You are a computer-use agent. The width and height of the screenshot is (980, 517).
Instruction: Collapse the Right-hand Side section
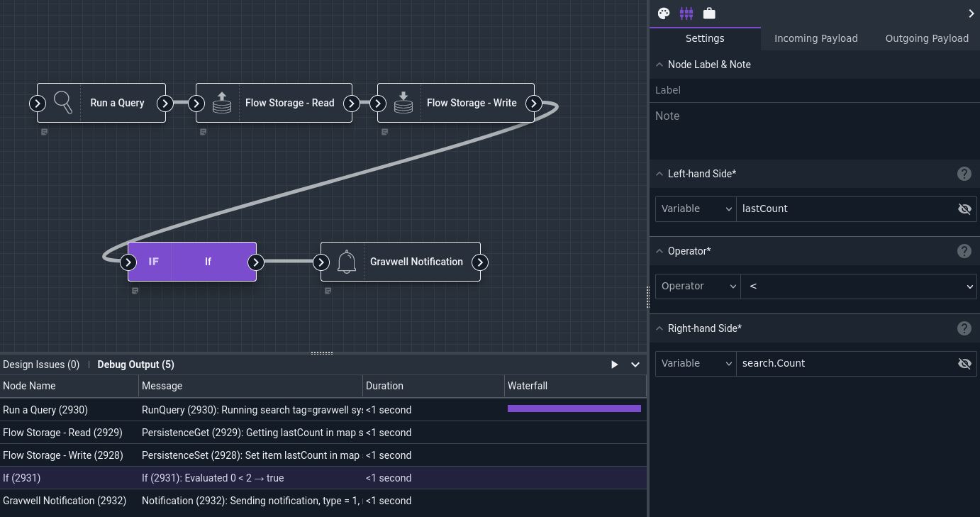[659, 328]
